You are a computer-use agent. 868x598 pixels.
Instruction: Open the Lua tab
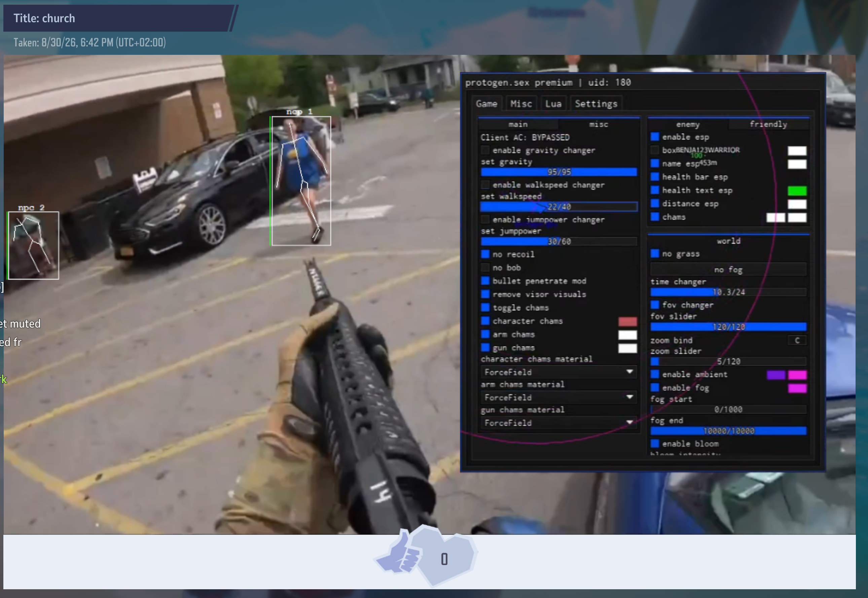pyautogui.click(x=553, y=104)
